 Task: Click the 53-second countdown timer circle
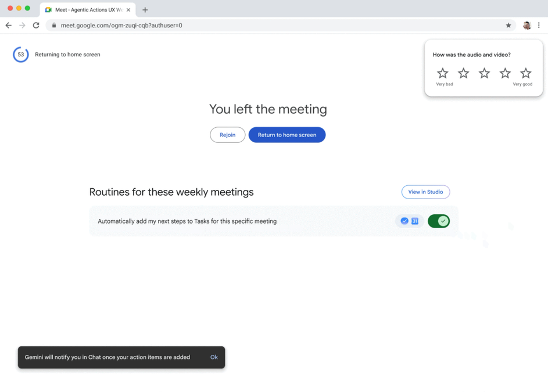pyautogui.click(x=21, y=55)
